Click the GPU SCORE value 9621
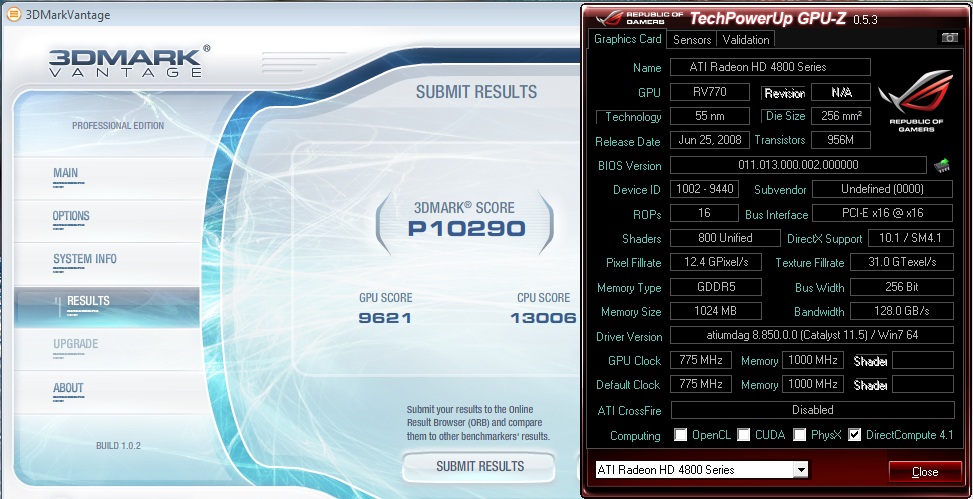The height and width of the screenshot is (499, 973). [x=385, y=318]
